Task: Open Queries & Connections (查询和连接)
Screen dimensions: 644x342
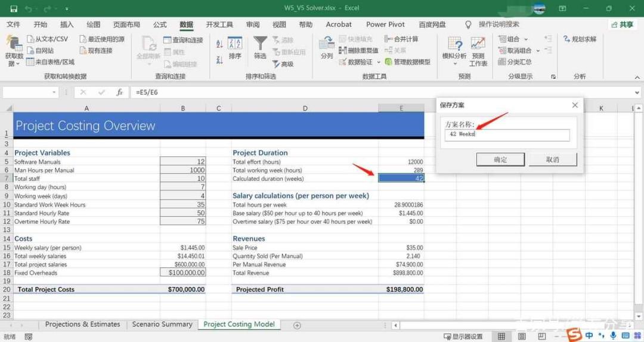Action: [x=183, y=40]
